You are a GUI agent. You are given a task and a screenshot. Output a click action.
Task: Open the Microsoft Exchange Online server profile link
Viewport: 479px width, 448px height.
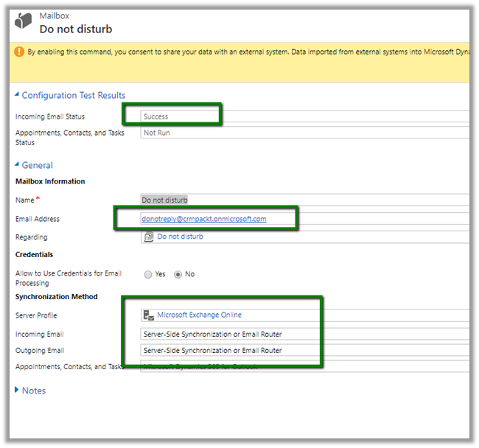pos(199,315)
